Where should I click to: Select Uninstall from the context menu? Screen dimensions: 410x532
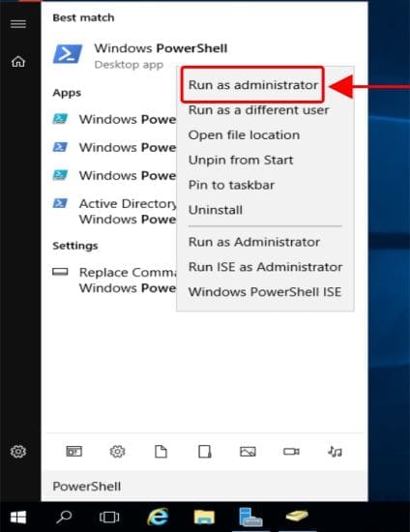point(216,210)
